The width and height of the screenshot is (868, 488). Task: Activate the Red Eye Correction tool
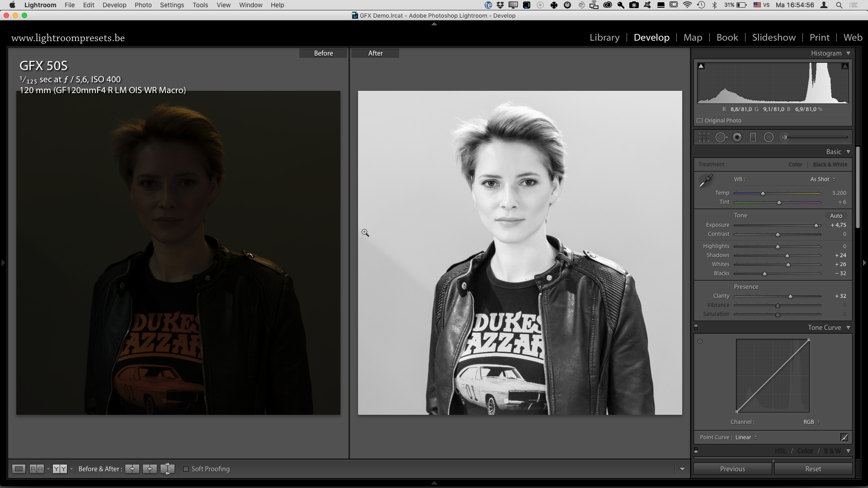click(x=737, y=137)
